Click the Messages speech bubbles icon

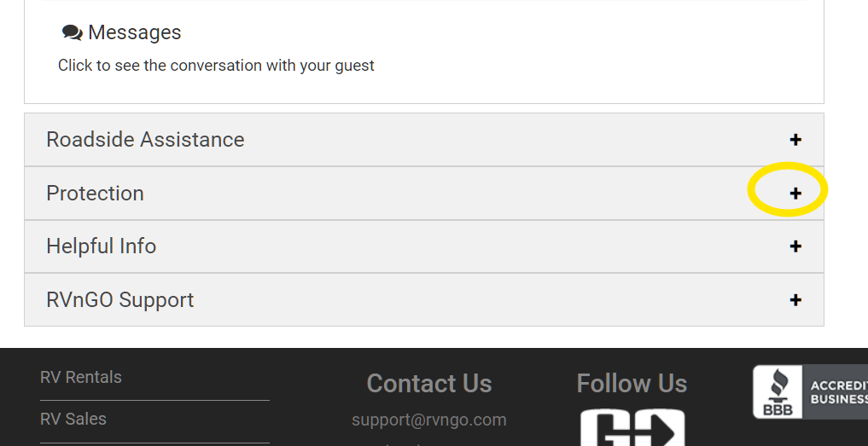[72, 32]
